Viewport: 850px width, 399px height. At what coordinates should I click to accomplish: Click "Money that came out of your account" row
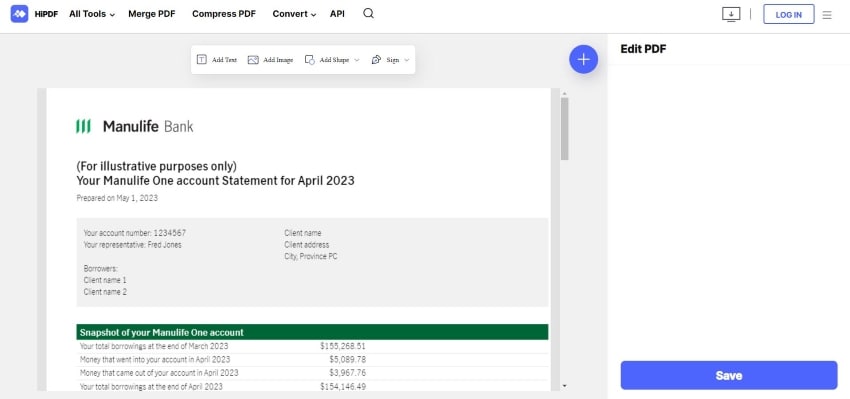(x=312, y=373)
